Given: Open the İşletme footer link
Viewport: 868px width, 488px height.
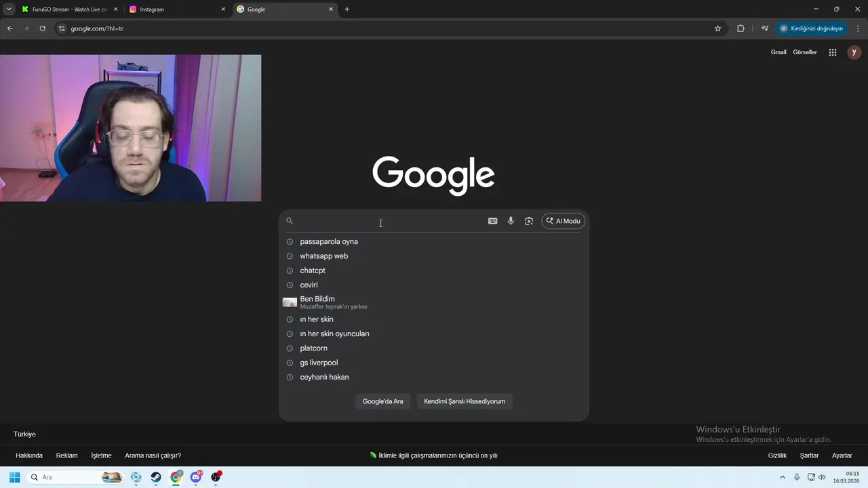Looking at the screenshot, I should (x=101, y=455).
